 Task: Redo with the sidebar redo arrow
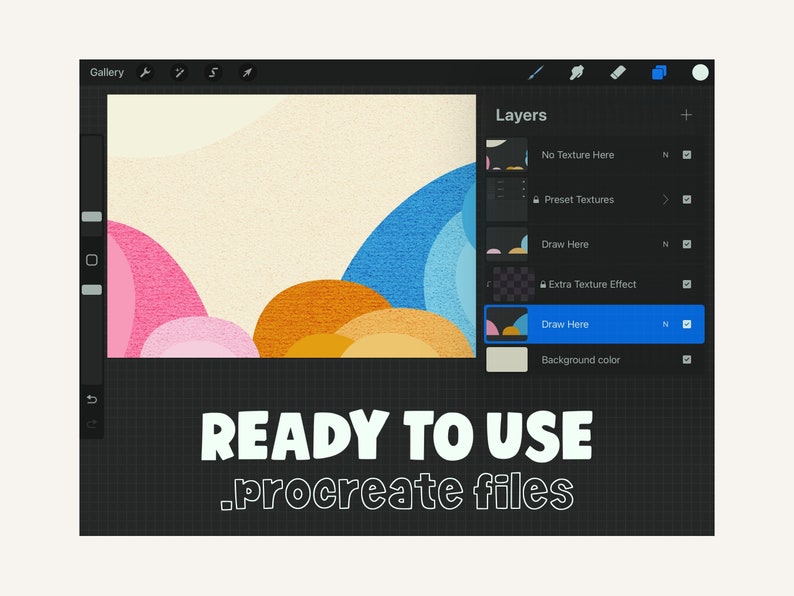(92, 424)
